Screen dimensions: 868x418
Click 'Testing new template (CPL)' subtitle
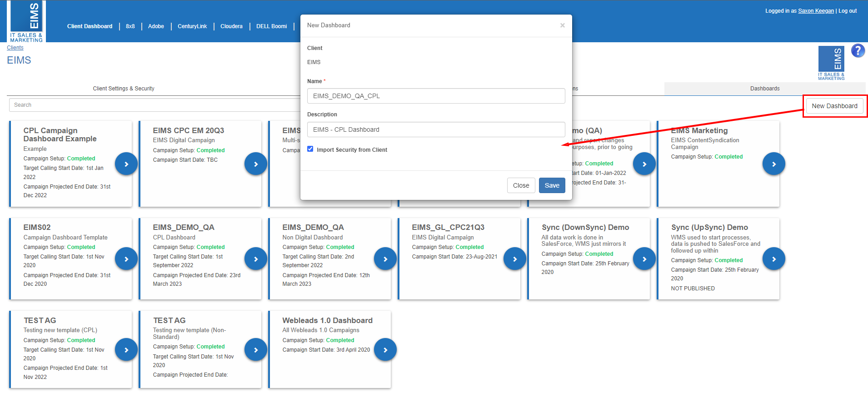[60, 330]
